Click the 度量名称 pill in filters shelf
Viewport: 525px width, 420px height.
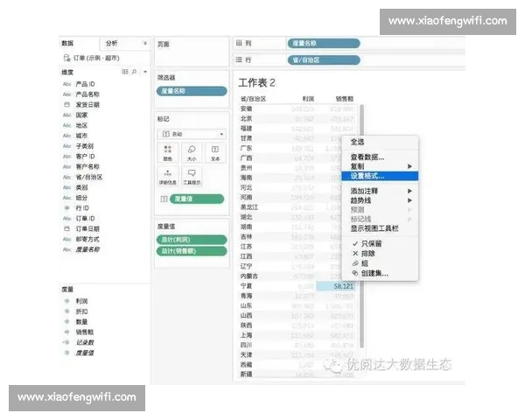(x=192, y=91)
